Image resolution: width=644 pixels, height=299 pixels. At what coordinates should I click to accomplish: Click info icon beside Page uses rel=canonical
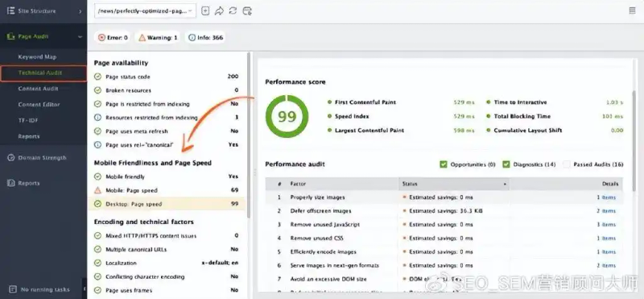[97, 145]
